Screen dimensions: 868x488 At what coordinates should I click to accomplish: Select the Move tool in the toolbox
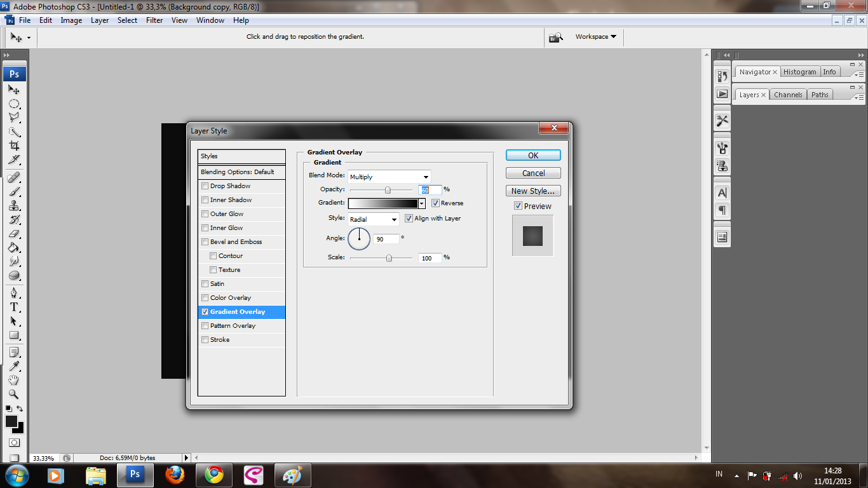click(x=14, y=90)
